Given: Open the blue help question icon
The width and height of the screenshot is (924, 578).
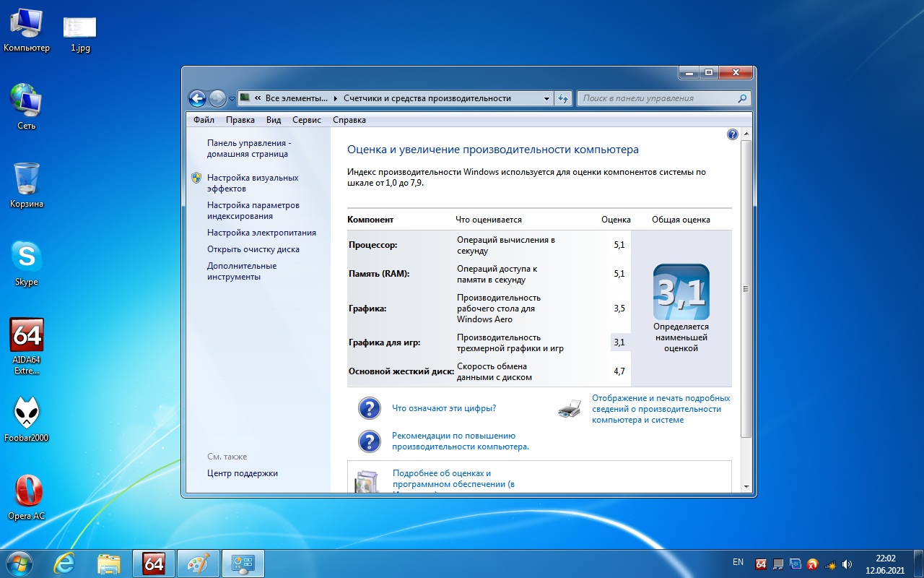Looking at the screenshot, I should pyautogui.click(x=732, y=134).
